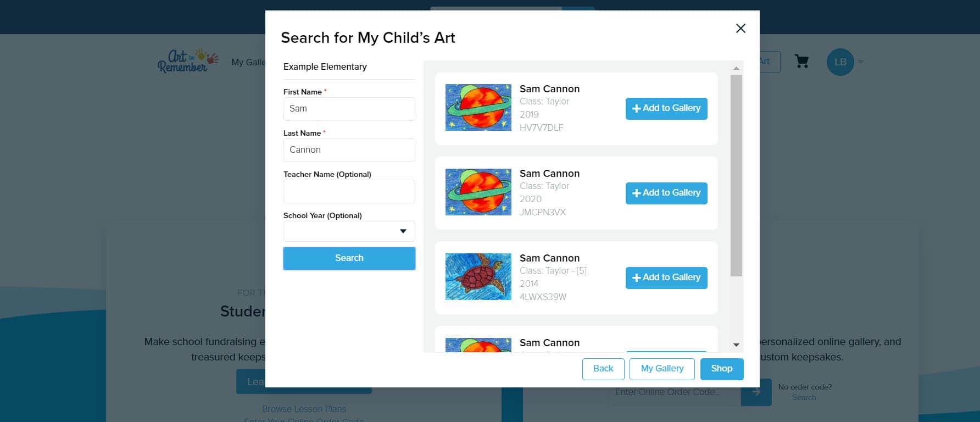
Task: Open the 2019 planet artwork thumbnail
Action: tap(478, 108)
